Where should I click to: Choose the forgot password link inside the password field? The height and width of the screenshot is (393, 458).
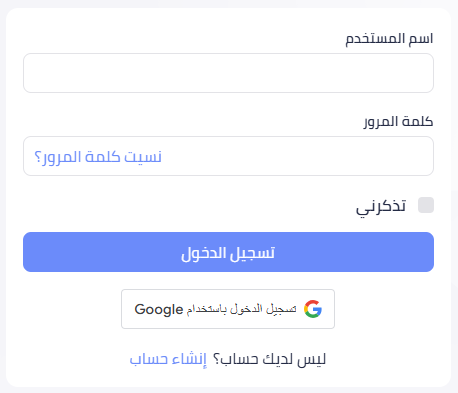coord(98,157)
